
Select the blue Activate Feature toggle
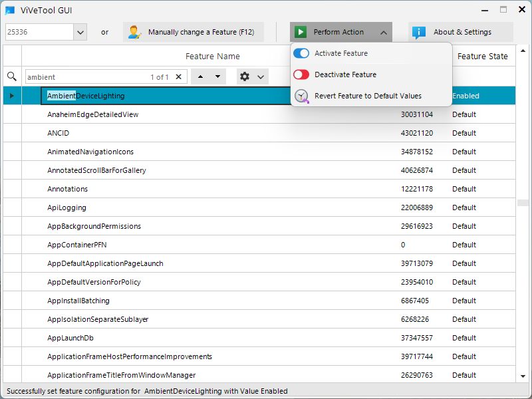(x=303, y=53)
